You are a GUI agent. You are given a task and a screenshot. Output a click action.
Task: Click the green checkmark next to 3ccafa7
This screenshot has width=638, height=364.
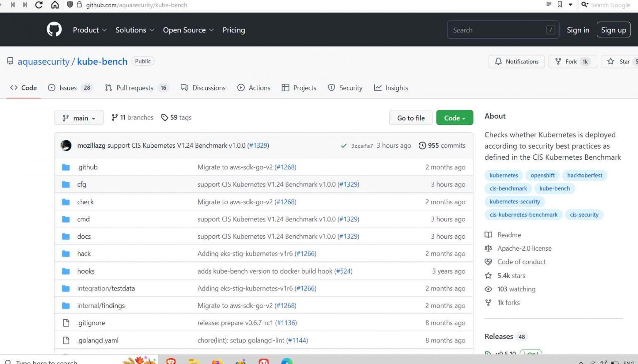(344, 145)
